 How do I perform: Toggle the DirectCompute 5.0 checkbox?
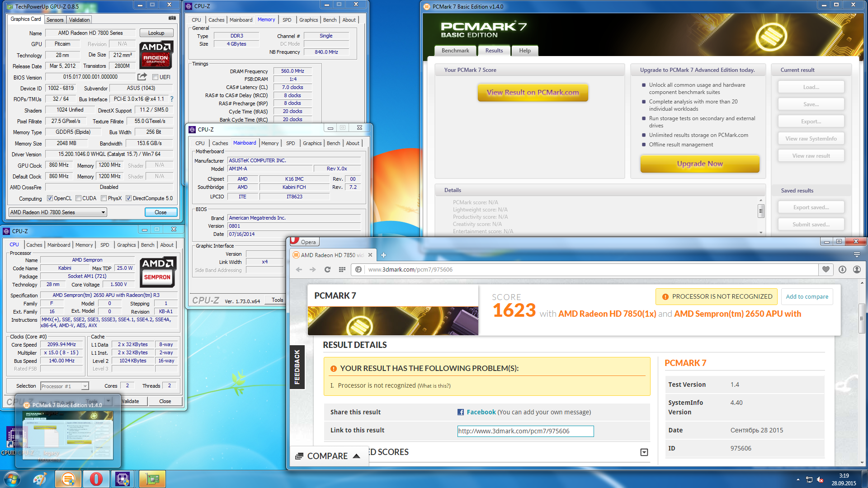click(128, 198)
